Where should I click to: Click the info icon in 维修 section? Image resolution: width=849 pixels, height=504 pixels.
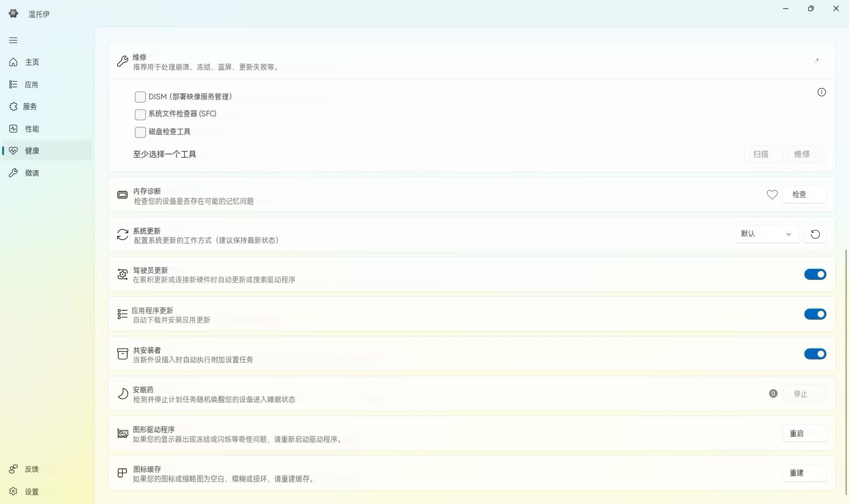point(821,92)
